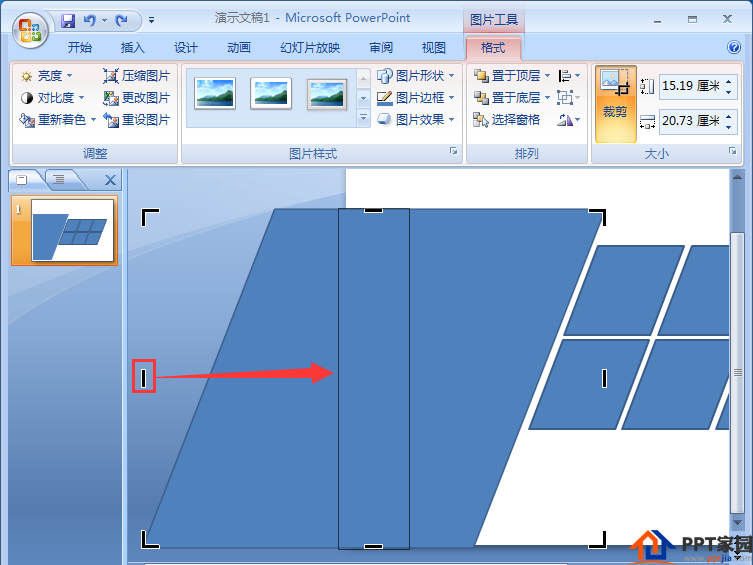Click the vertical scrollbar up arrow
753x565 pixels.
coord(737,177)
